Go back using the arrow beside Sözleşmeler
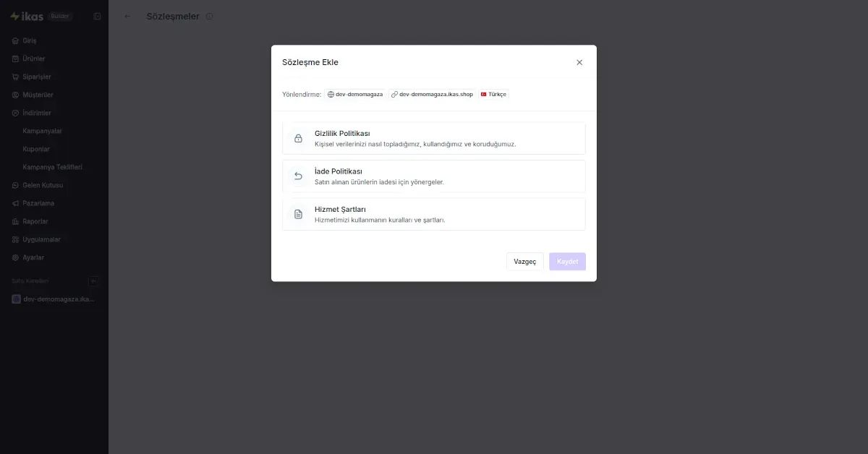Screen dimensions: 868x454 127,16
